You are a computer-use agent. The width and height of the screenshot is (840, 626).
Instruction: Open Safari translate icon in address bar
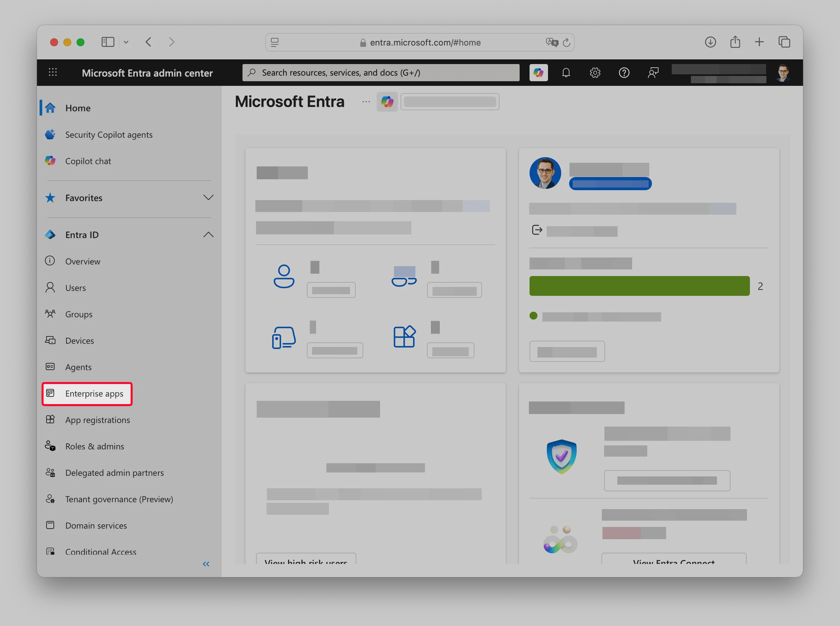[552, 42]
